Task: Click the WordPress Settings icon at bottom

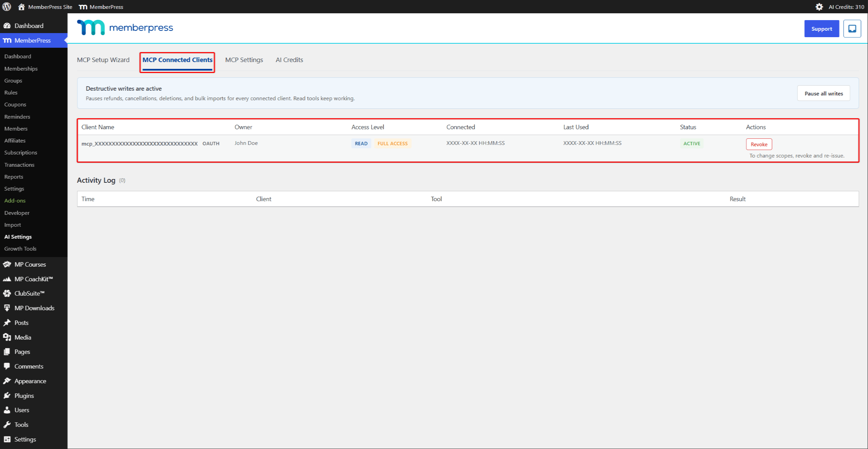Action: click(7, 439)
